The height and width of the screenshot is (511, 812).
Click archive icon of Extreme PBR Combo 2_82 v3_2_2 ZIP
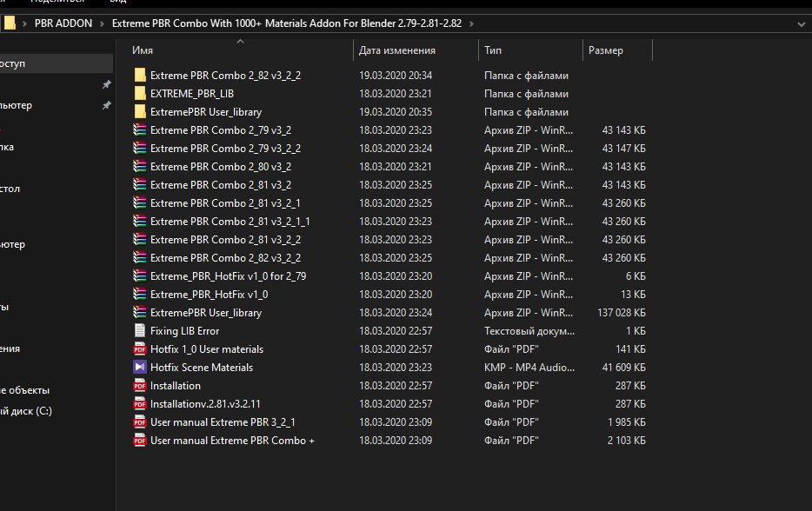pyautogui.click(x=140, y=258)
